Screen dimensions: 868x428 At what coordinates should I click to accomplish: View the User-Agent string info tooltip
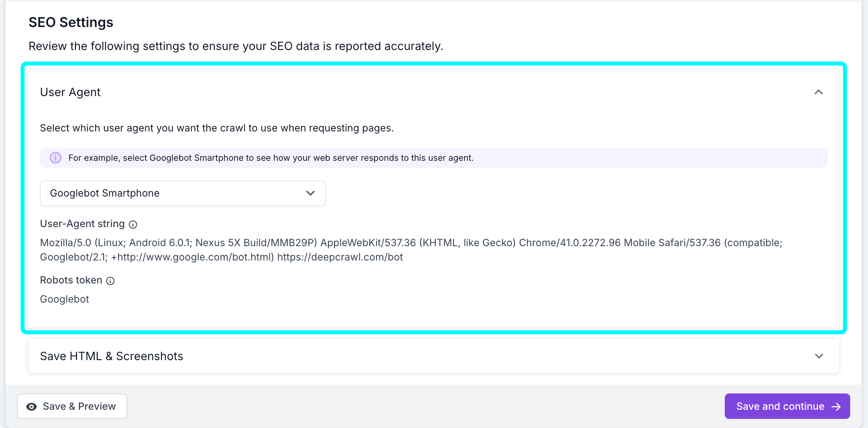tap(133, 224)
